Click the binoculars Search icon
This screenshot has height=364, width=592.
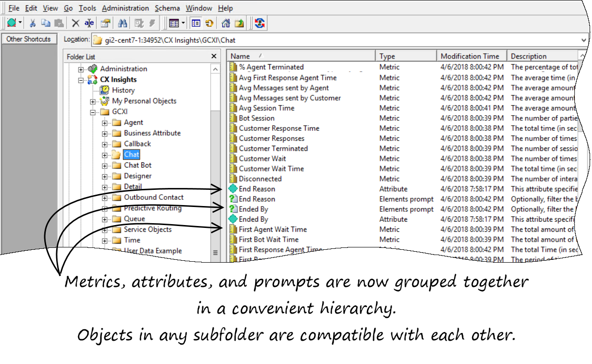[122, 23]
